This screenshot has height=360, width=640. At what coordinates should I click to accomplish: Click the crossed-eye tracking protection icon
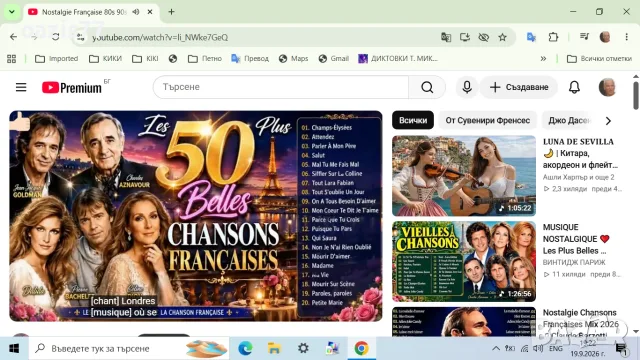pyautogui.click(x=483, y=37)
